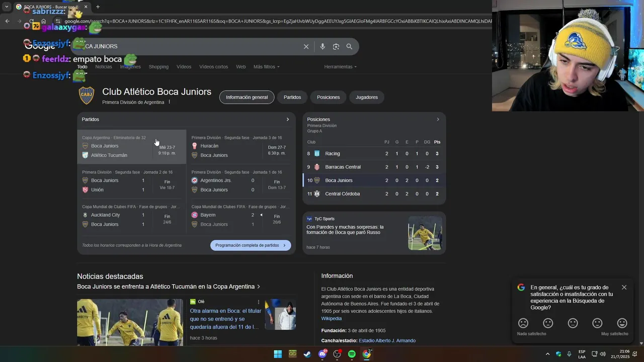Select the Jugadores chip

point(367,97)
